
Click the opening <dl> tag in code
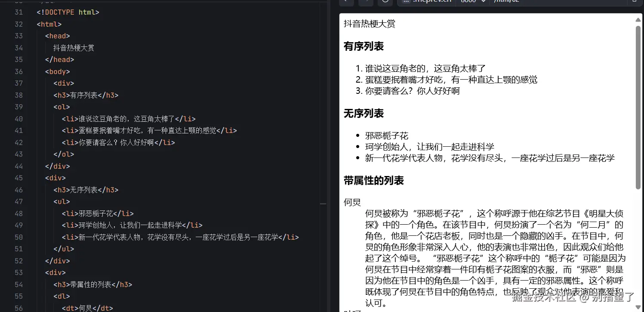(62, 296)
